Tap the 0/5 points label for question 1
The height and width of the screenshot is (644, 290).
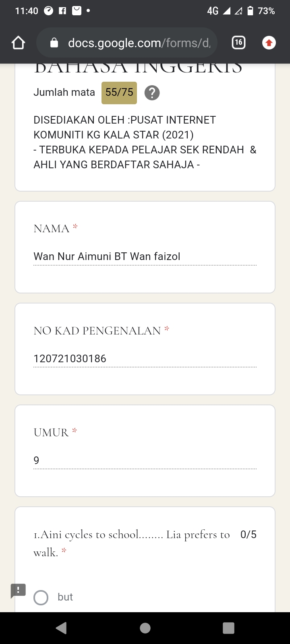248,535
